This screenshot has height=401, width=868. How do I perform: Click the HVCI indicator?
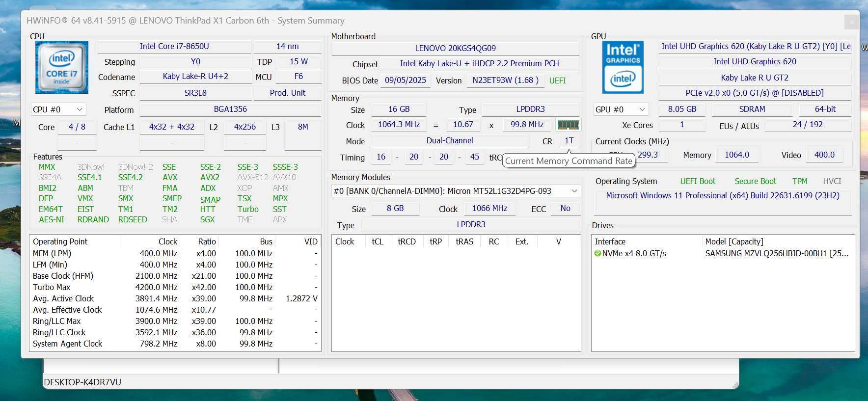(832, 182)
